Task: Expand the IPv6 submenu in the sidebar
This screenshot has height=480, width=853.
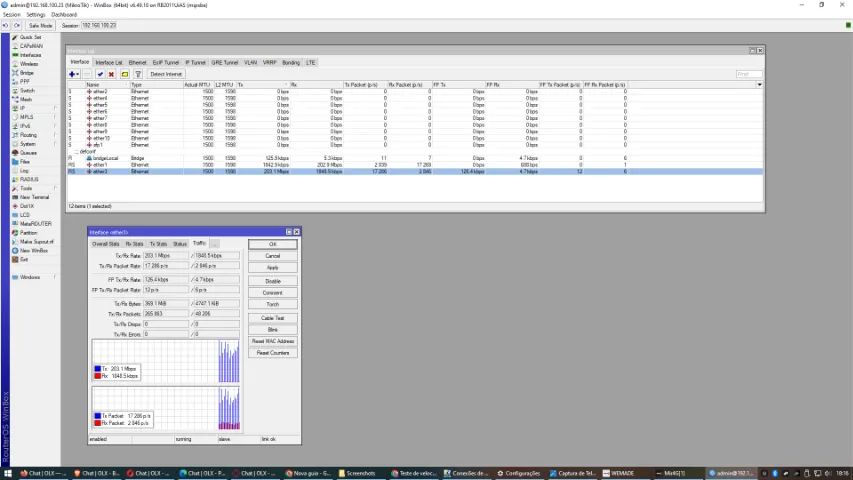Action: (55, 126)
